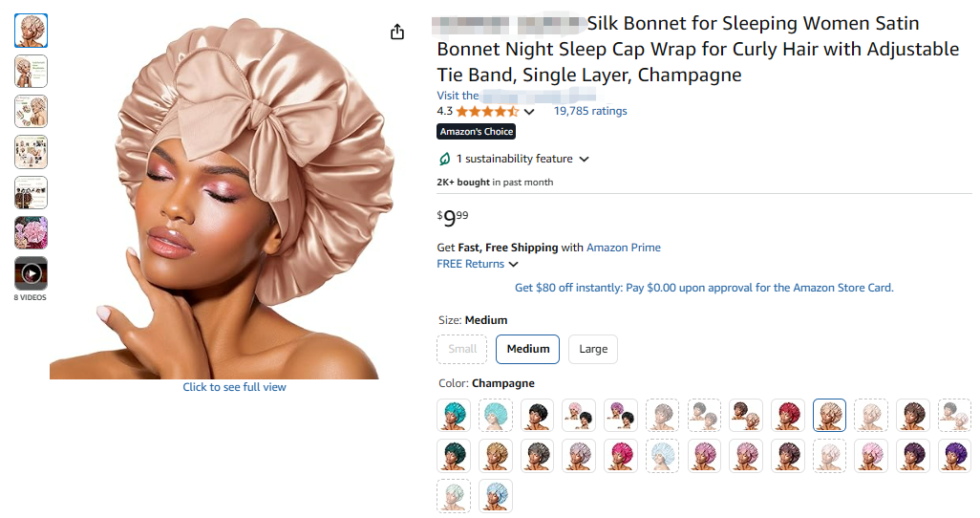Click to see full view link
This screenshot has height=518, width=980.
(234, 387)
